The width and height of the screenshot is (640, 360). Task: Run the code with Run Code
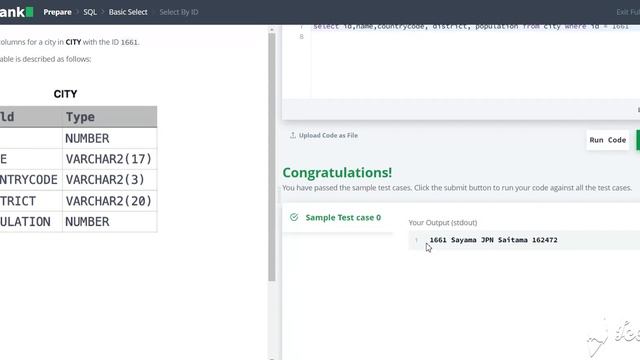click(607, 140)
